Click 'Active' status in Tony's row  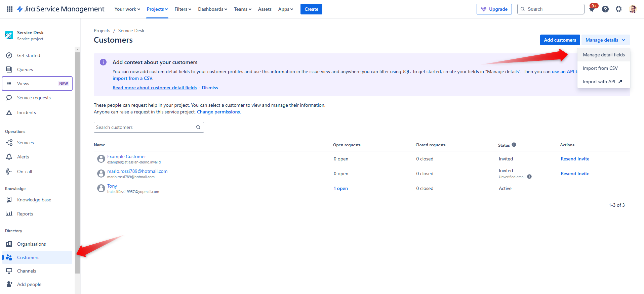(x=505, y=188)
